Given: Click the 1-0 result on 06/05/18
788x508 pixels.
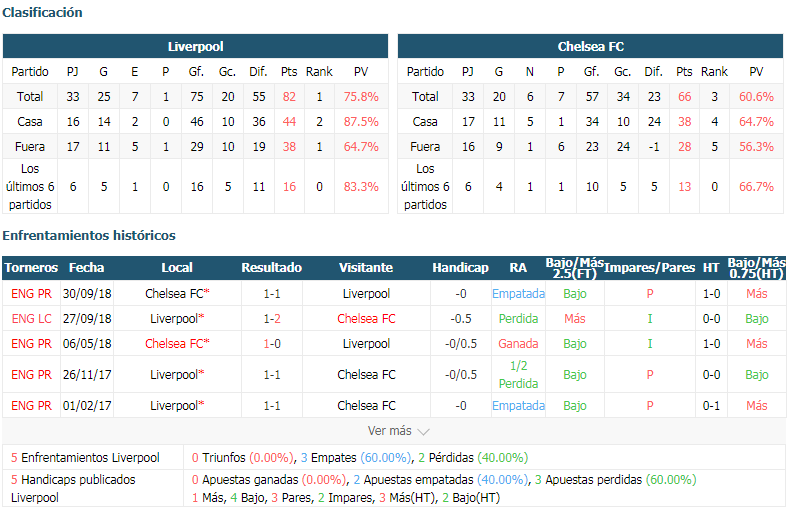Looking at the screenshot, I should (x=272, y=344).
